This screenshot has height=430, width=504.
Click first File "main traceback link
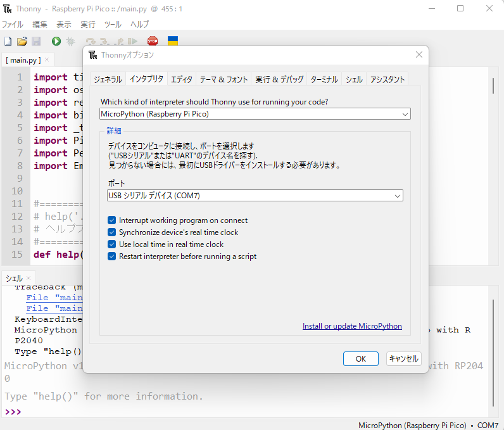(x=54, y=298)
